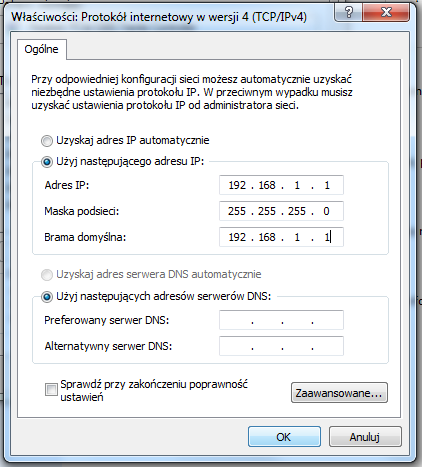The width and height of the screenshot is (422, 467).
Task: Click the last octet of Adres IP
Action: tap(327, 185)
